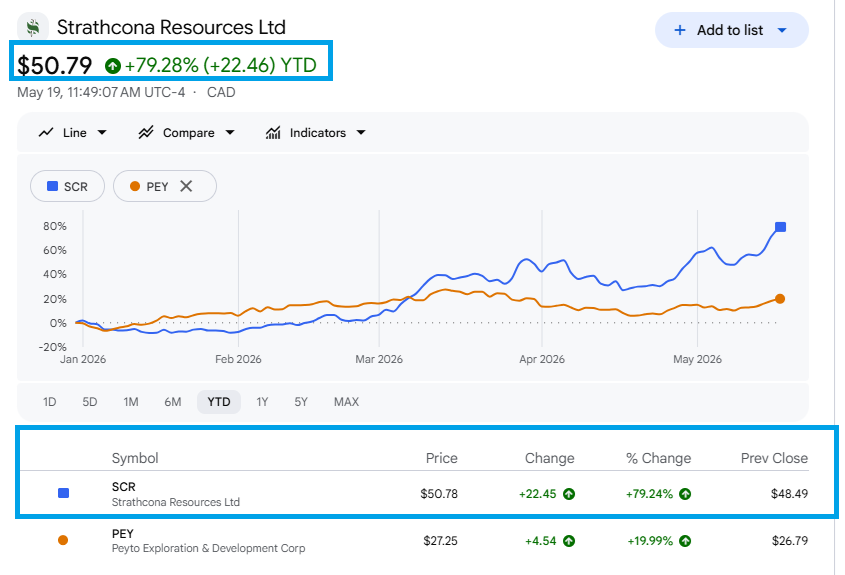845x575 pixels.
Task: Click the blue SCR square in legend chip
Action: pyautogui.click(x=52, y=186)
